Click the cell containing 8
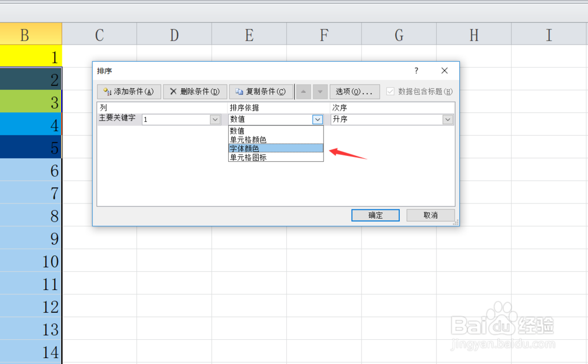Viewport: 588px width, 364px height. tap(31, 215)
